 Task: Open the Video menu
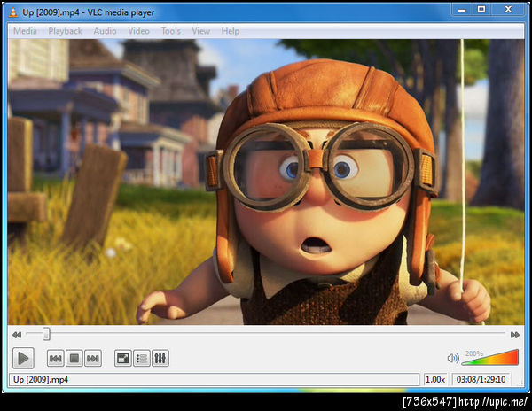coord(138,31)
